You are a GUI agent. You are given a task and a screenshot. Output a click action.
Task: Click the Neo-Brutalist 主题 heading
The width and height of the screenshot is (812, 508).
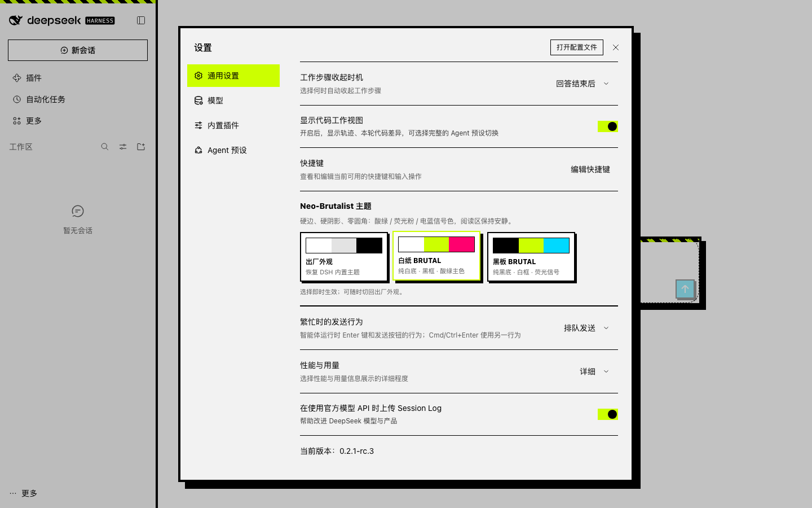pos(336,206)
